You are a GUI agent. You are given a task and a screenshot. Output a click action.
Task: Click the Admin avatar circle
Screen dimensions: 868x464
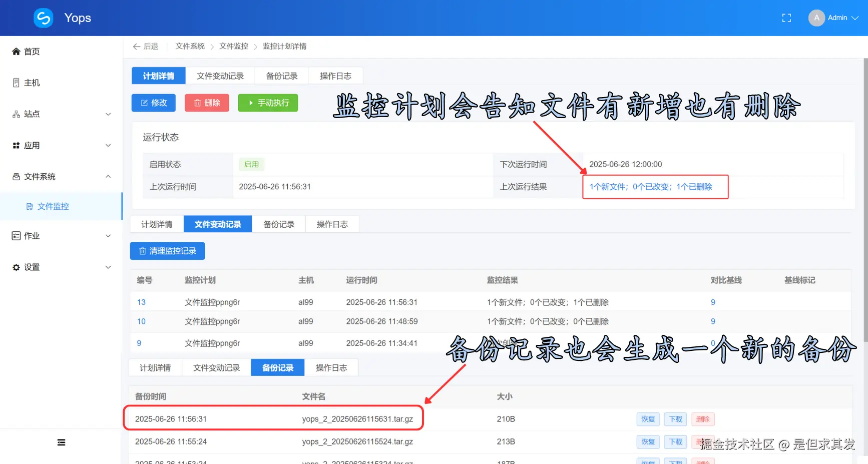click(x=816, y=18)
